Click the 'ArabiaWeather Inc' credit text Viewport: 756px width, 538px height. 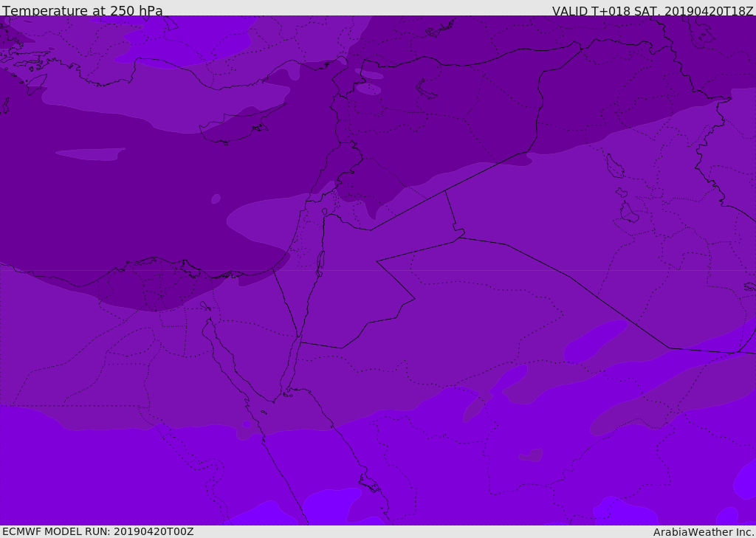pyautogui.click(x=704, y=532)
